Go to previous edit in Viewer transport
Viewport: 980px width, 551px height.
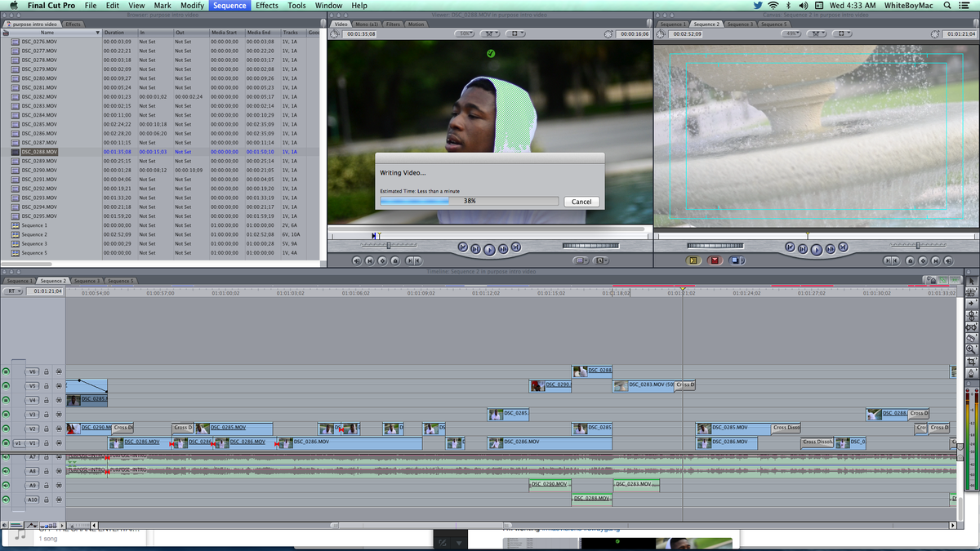462,247
